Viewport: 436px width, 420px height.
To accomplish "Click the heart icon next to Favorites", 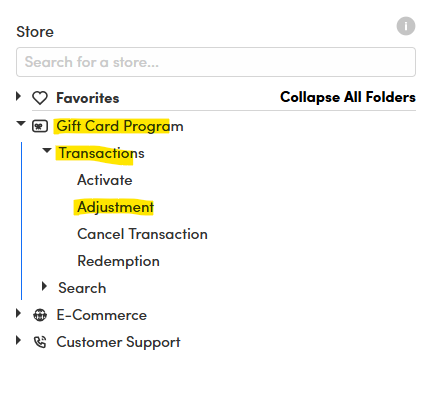I will (x=40, y=98).
